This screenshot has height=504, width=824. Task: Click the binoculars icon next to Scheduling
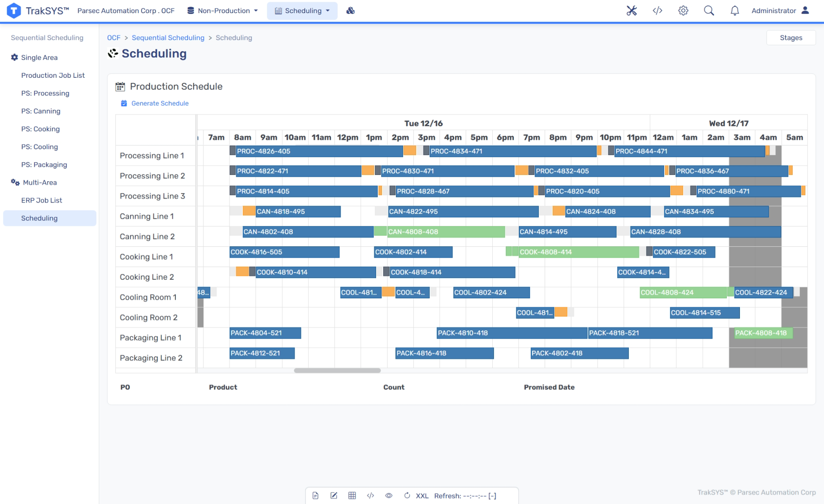pos(350,11)
